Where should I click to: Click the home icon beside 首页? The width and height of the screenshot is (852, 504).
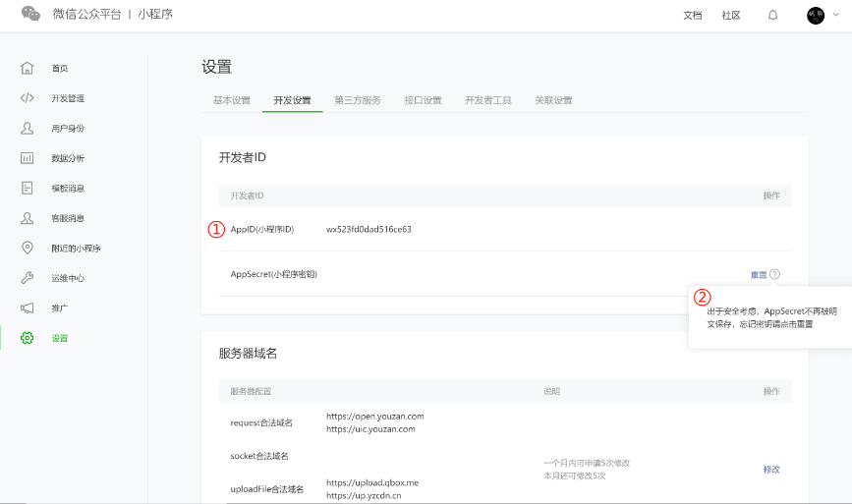pyautogui.click(x=28, y=68)
